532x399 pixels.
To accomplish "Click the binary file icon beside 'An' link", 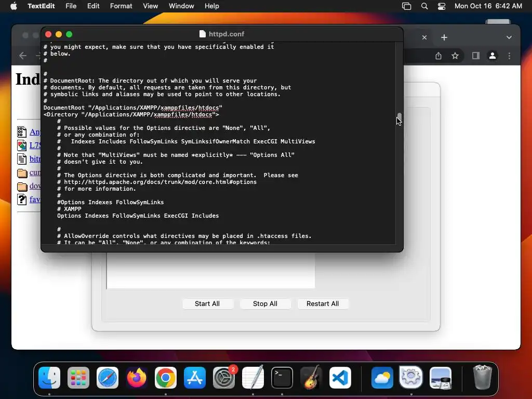I will (x=22, y=131).
